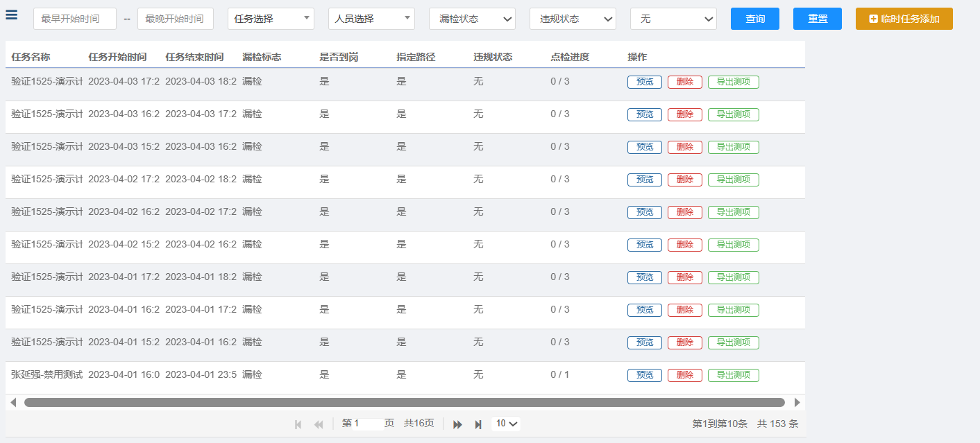Click the right scroll arrow

pyautogui.click(x=797, y=402)
